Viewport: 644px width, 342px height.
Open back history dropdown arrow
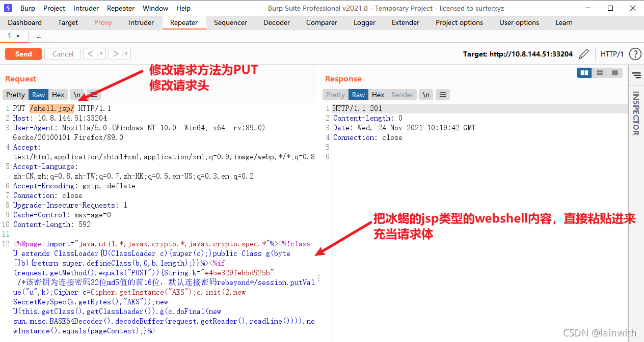101,54
